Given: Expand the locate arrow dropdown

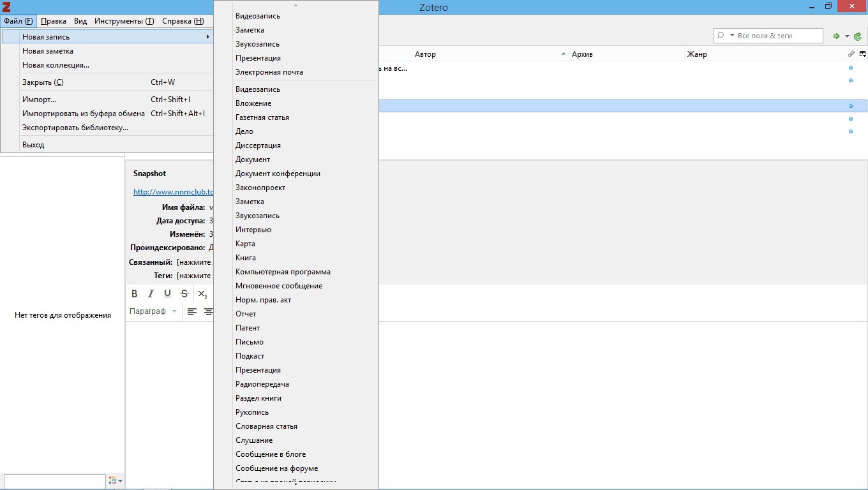Looking at the screenshot, I should click(x=847, y=36).
